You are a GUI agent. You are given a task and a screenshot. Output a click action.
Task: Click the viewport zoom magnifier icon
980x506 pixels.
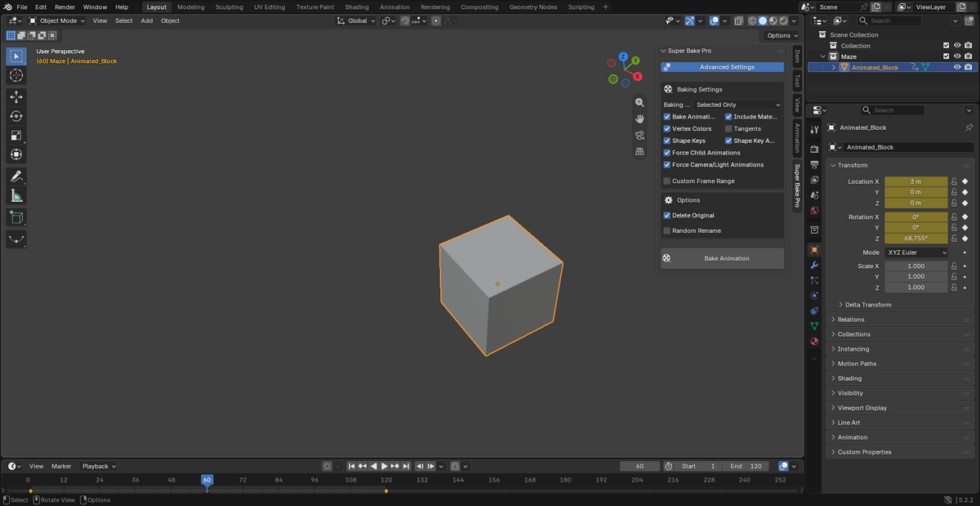click(x=640, y=102)
